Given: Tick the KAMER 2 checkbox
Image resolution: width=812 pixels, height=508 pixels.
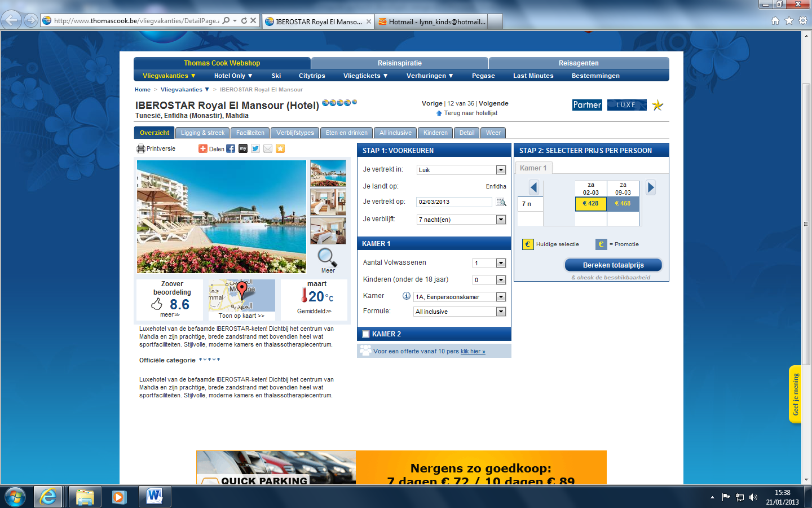Looking at the screenshot, I should pos(365,334).
